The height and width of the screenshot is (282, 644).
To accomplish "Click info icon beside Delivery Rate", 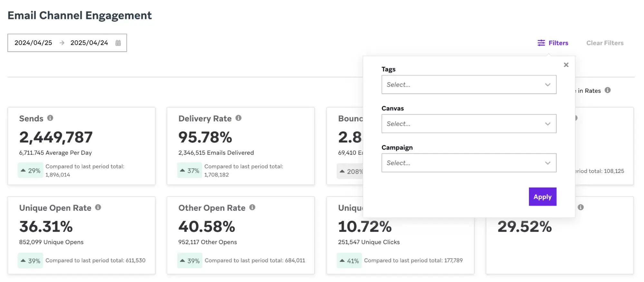I will tap(238, 118).
